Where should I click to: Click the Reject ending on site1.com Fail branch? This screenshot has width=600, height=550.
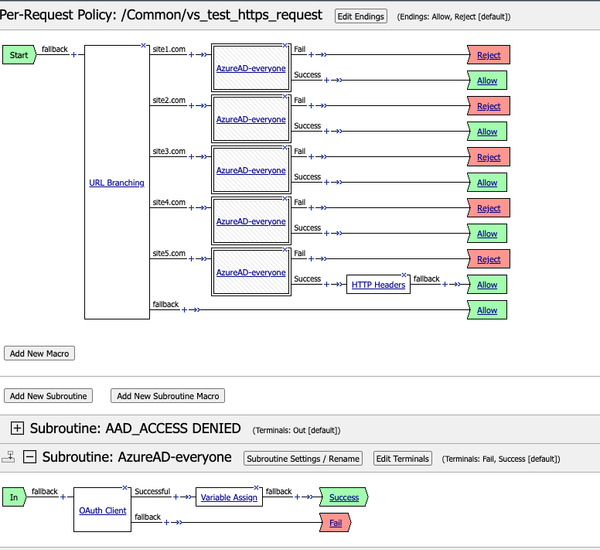(488, 55)
